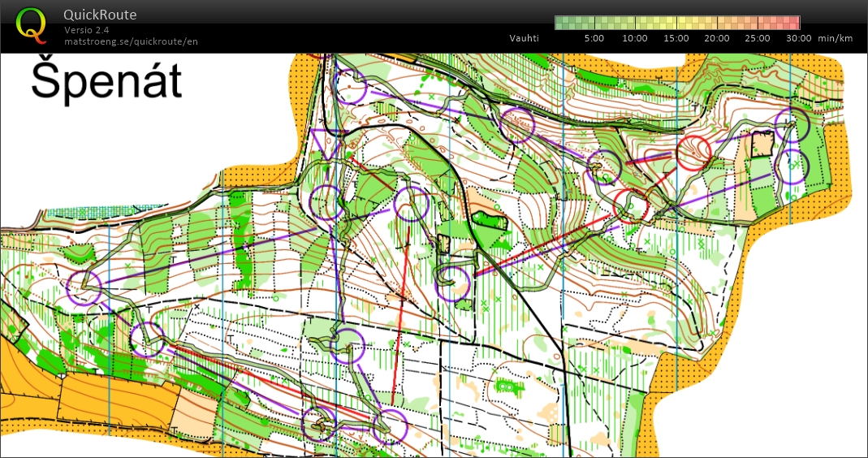Image resolution: width=868 pixels, height=458 pixels.
Task: Click the 5:00 pace legend mark
Action: click(594, 38)
